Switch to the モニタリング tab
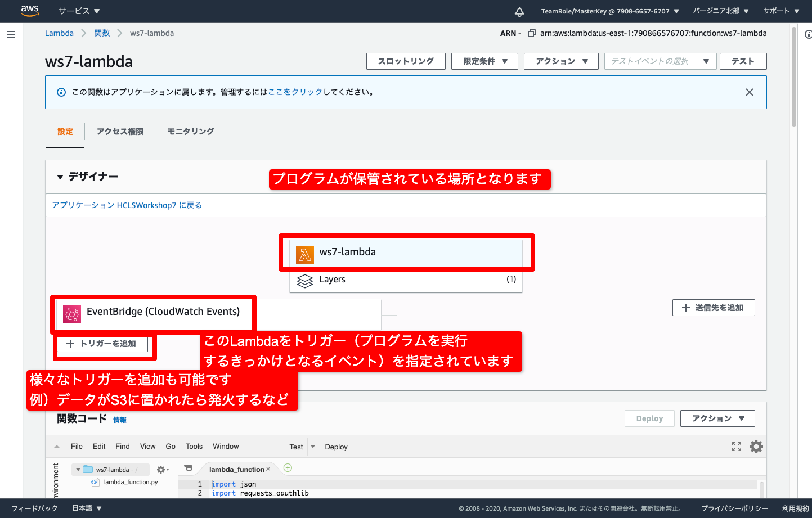Viewport: 812px width, 518px height. pos(190,132)
